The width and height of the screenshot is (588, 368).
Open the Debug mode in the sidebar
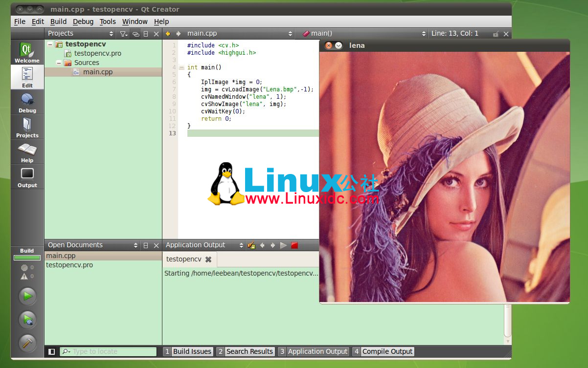point(27,102)
